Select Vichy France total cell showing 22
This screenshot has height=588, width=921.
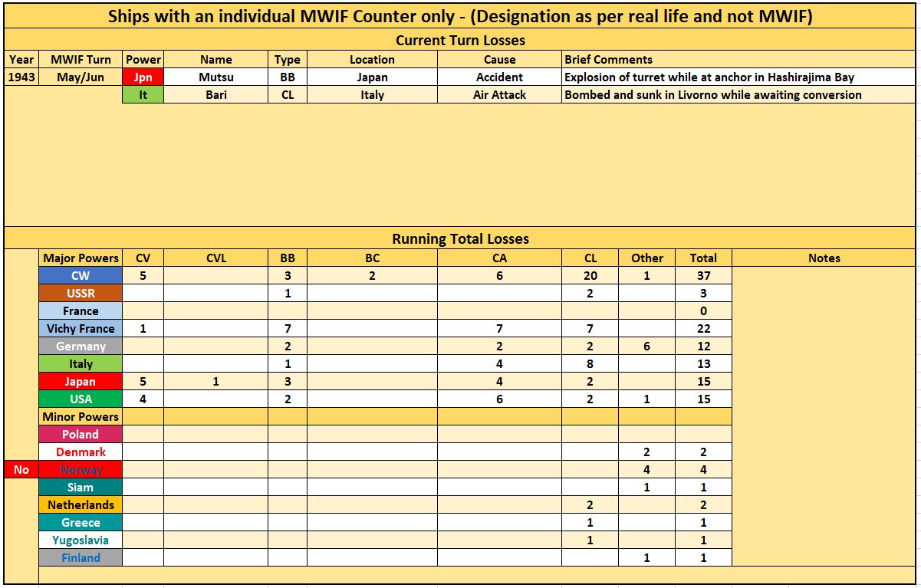703,329
